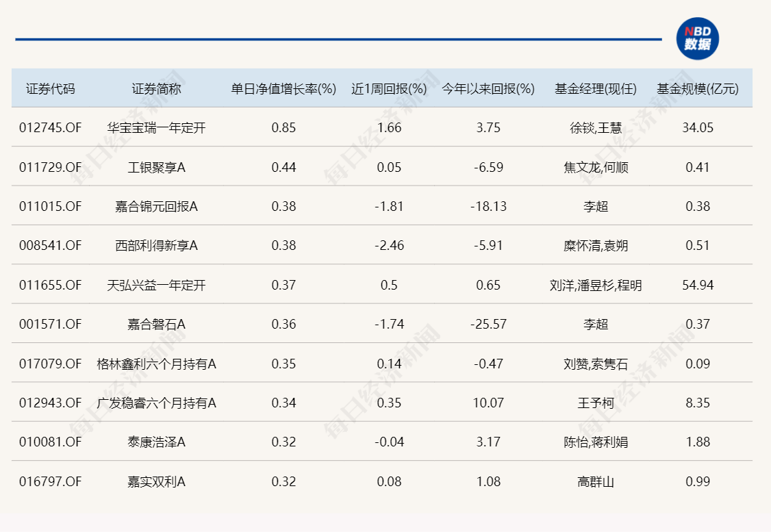Select the manager cell 糜怀清,袁朔
Screen dimensions: 771x532
coord(596,245)
